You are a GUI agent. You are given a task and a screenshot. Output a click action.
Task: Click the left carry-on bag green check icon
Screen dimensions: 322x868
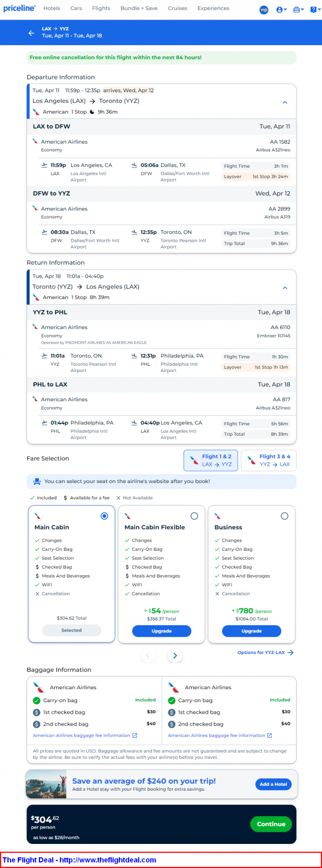coord(37,700)
